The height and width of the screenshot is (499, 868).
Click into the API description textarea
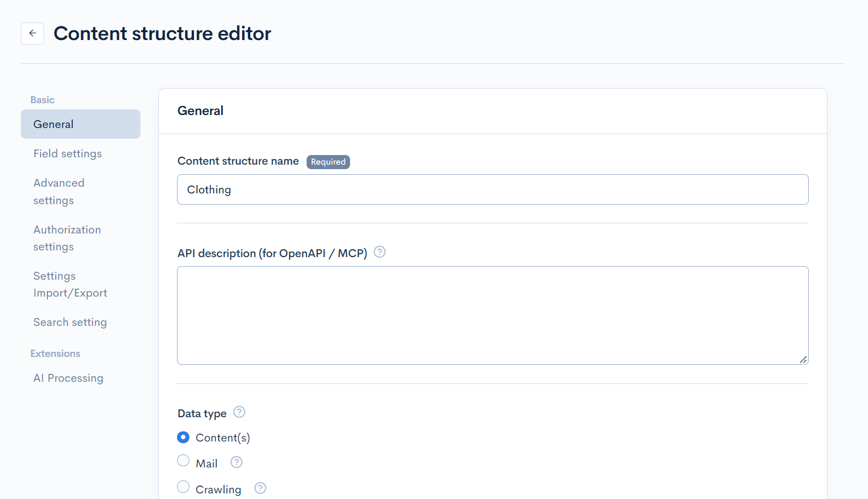click(493, 315)
